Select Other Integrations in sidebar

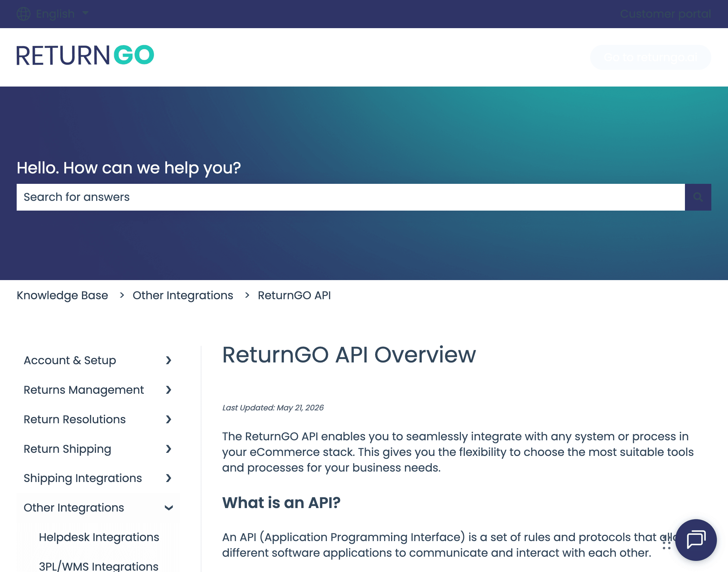[74, 508]
